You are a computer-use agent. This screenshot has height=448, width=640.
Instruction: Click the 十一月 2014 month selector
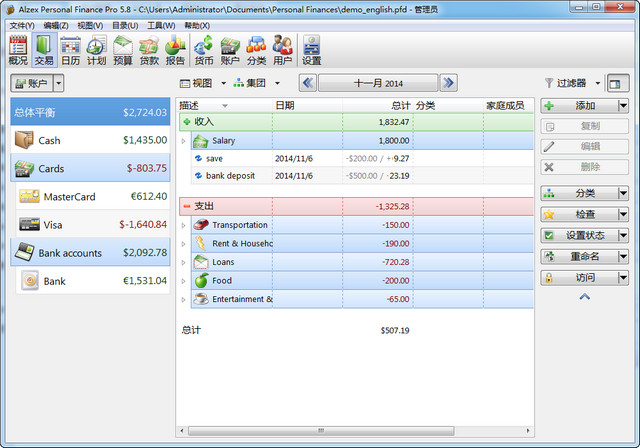click(x=378, y=83)
